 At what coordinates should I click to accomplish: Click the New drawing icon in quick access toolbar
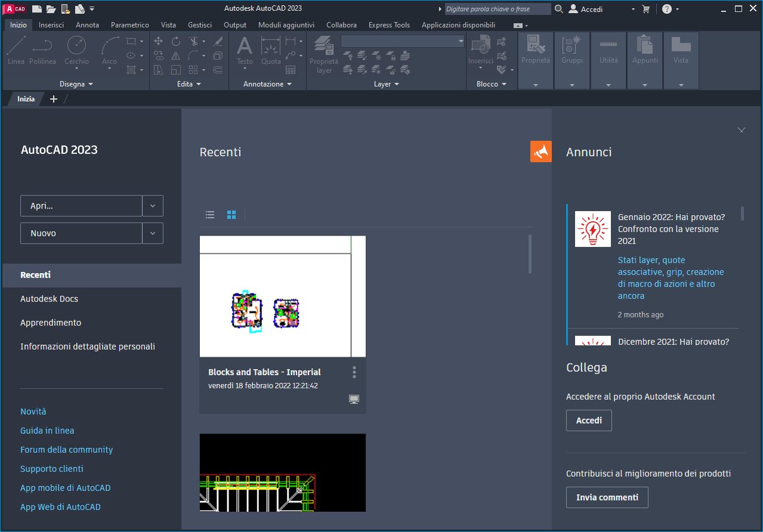37,9
